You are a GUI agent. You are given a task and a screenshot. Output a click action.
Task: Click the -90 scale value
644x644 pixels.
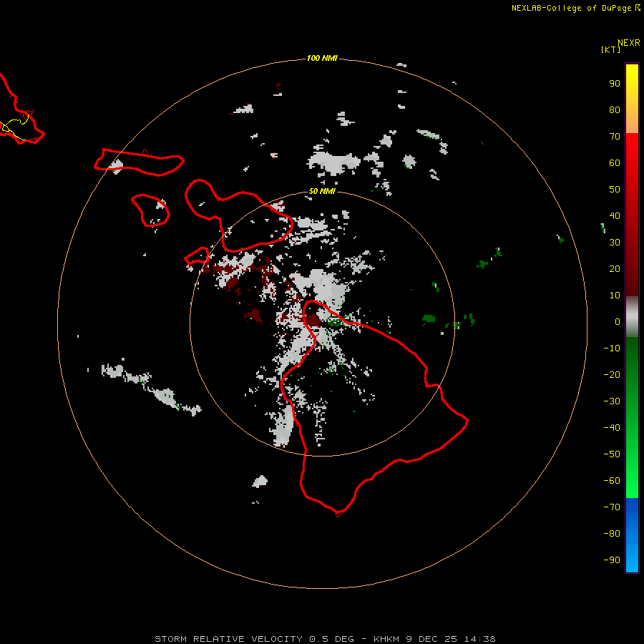(612, 560)
